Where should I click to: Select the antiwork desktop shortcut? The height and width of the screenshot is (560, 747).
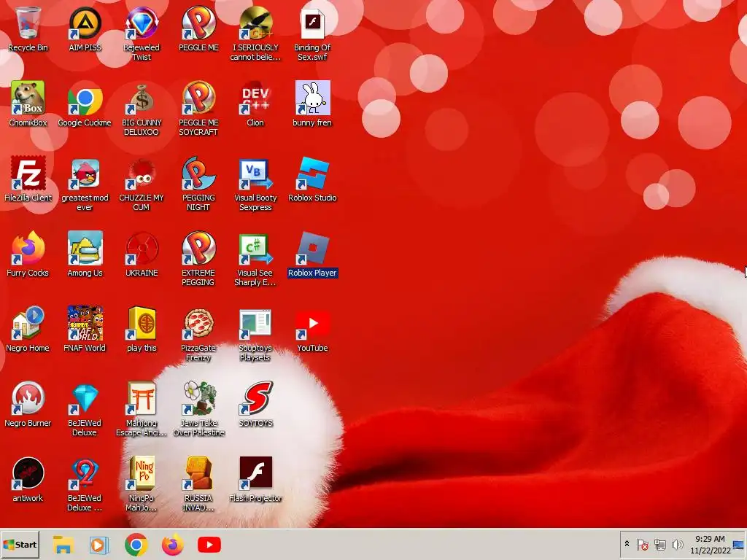(x=28, y=480)
